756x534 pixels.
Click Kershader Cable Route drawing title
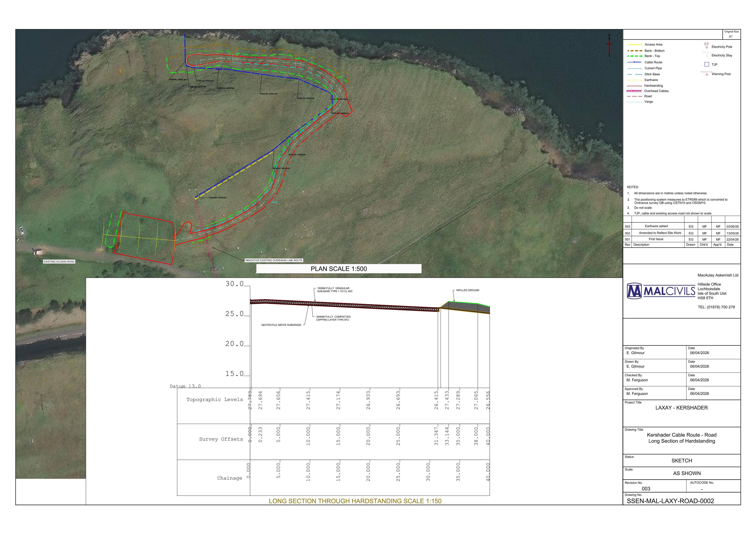682,438
